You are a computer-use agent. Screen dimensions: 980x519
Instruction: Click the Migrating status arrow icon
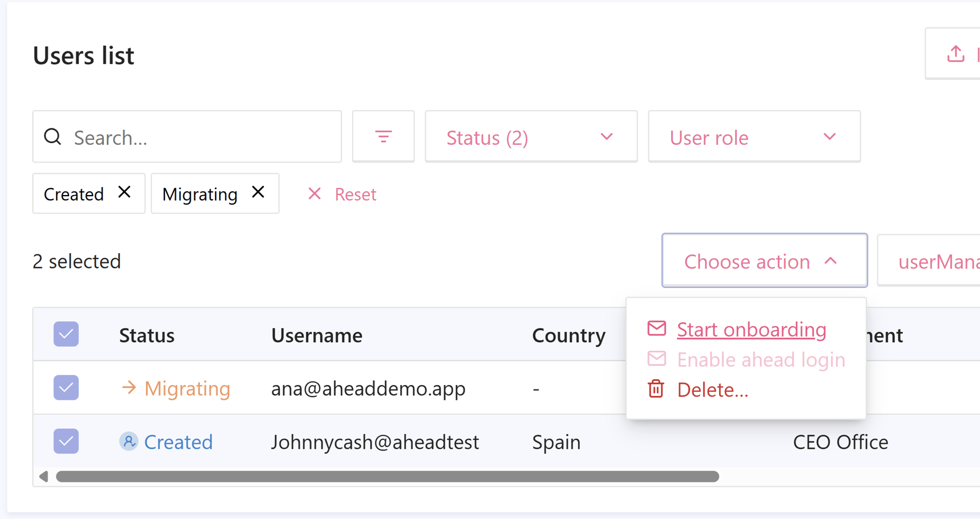pos(128,388)
